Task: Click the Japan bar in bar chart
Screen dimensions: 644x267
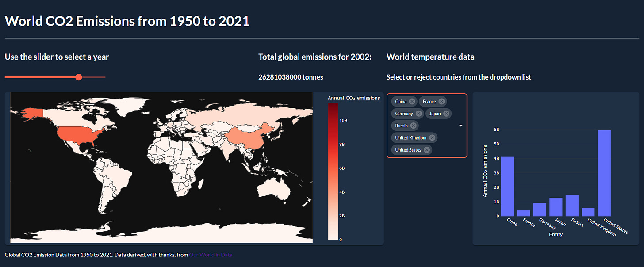Action: click(x=556, y=207)
